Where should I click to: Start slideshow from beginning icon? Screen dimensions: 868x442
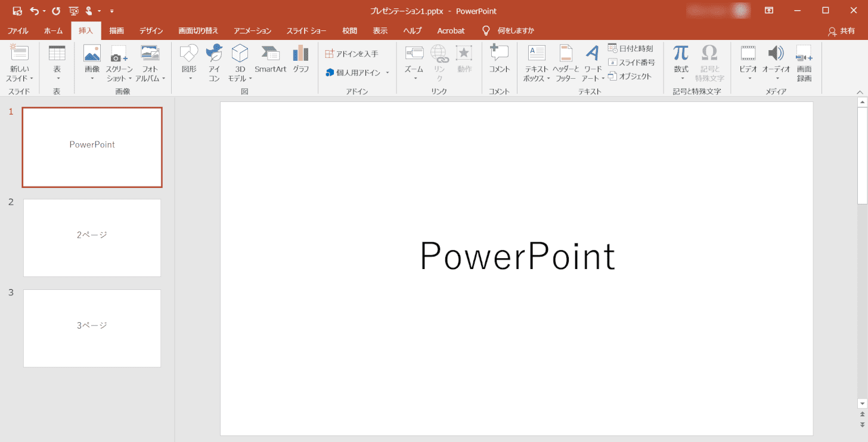click(74, 11)
